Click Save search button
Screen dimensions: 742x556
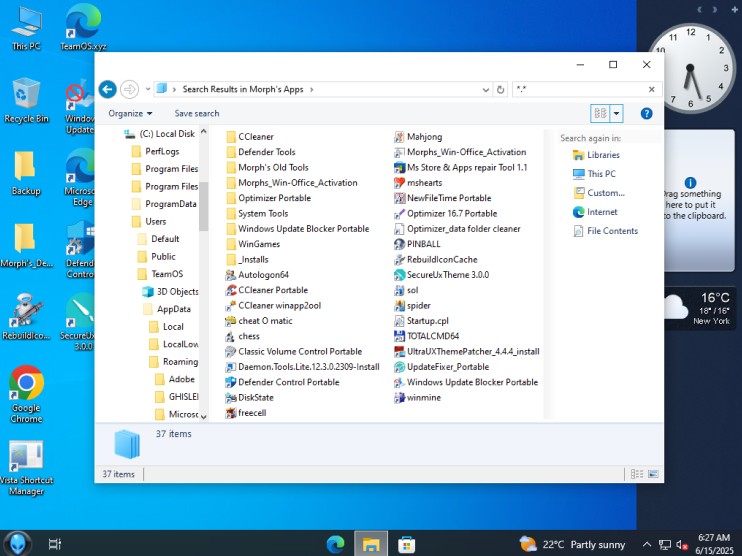(x=197, y=114)
